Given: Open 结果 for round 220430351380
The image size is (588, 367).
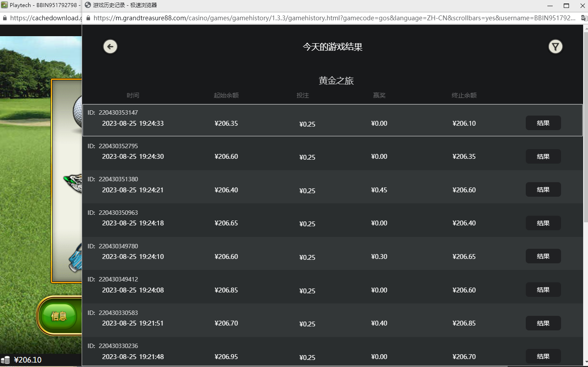Looking at the screenshot, I should point(543,190).
